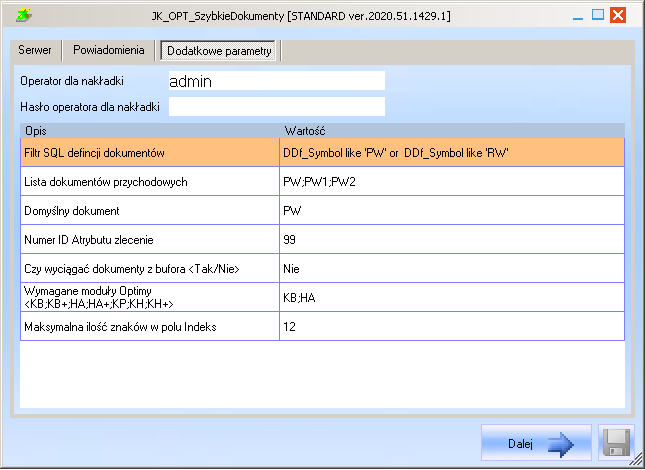Click the bufora value cell showing Nie
Screen dimensions: 645x470
point(451,269)
